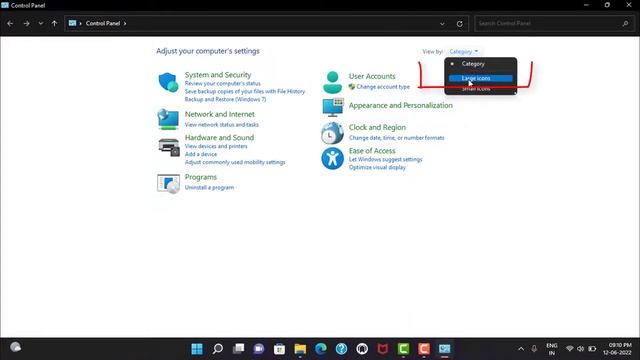The height and width of the screenshot is (360, 640).
Task: Open the User Accounts person icon
Action: pyautogui.click(x=333, y=82)
